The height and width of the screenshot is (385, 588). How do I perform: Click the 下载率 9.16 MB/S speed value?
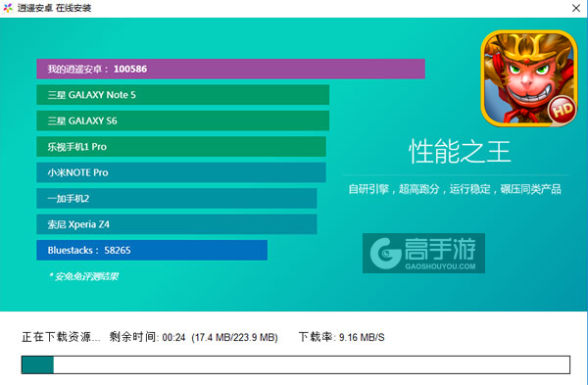(x=342, y=337)
